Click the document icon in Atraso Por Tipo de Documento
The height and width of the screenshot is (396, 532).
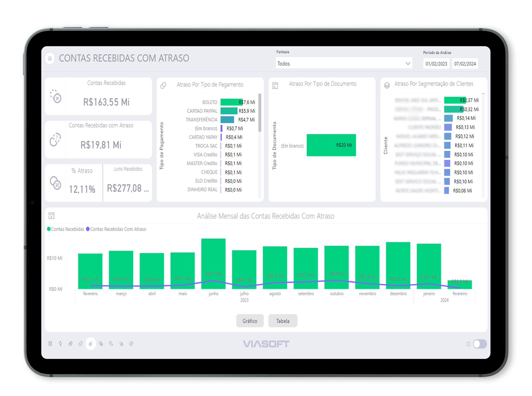[275, 85]
